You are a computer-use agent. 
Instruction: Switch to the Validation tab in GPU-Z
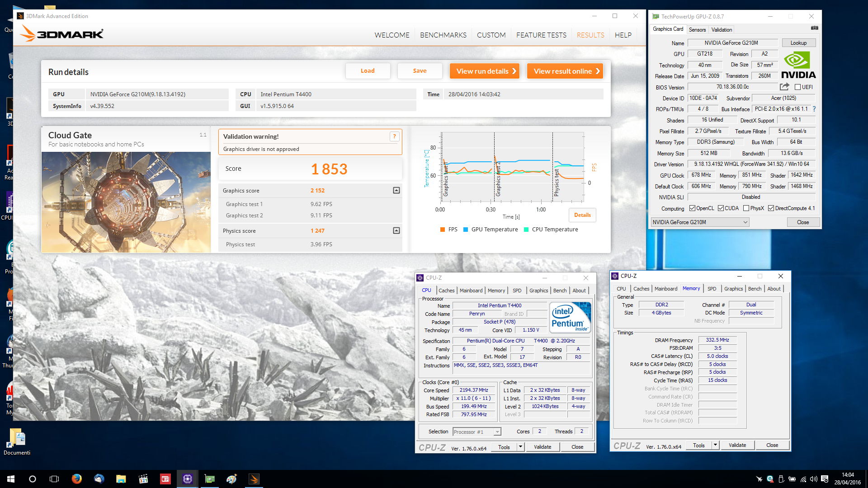(722, 30)
